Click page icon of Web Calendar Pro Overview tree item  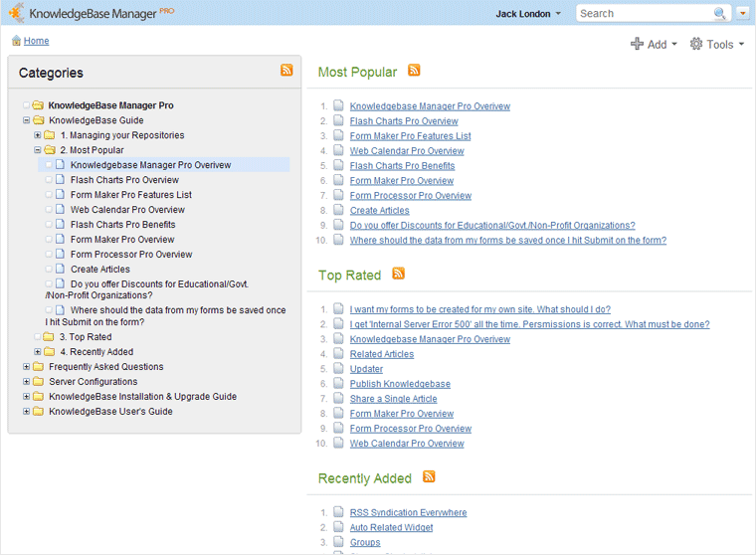[x=60, y=209]
